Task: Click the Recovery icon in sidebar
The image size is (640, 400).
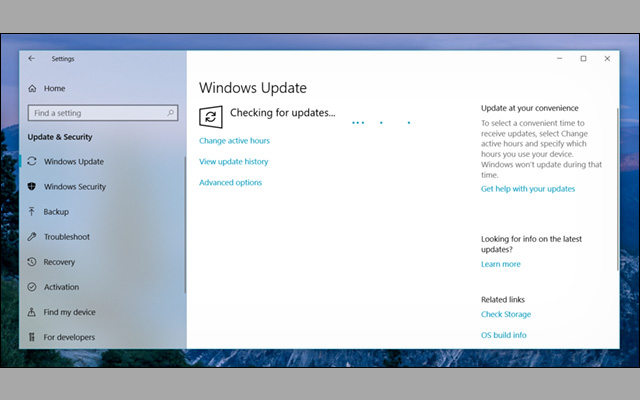Action: pos(33,262)
